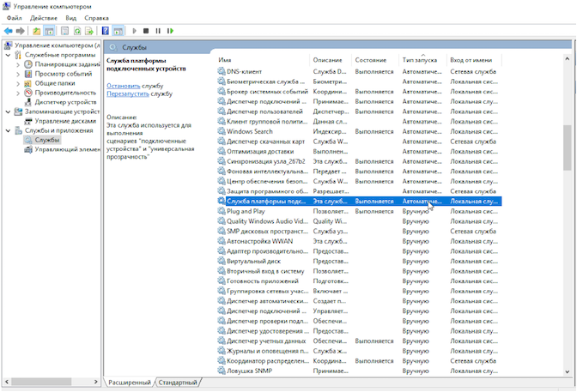577x392 pixels.
Task: Click the Export list toolbar icon
Action: pyautogui.click(x=89, y=31)
